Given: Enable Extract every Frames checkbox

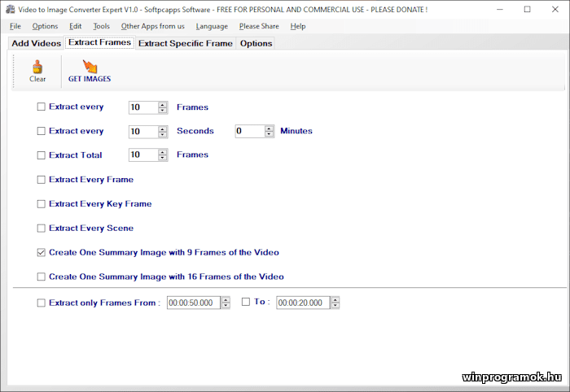Looking at the screenshot, I should pos(42,107).
